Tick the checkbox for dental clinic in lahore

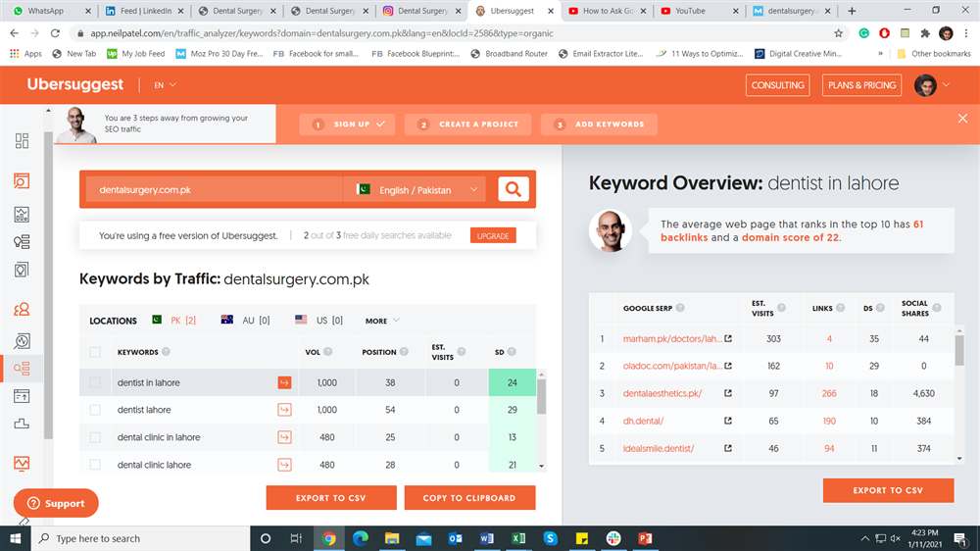point(95,437)
